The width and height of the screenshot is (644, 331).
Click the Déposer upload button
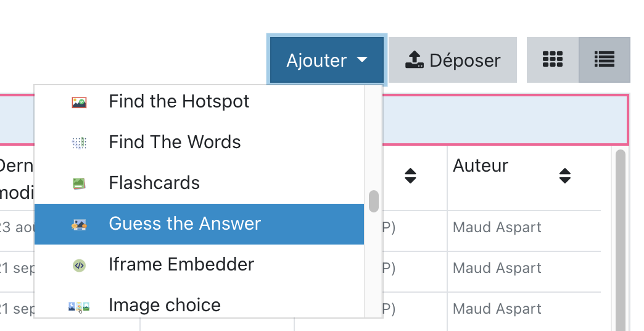pyautogui.click(x=452, y=61)
